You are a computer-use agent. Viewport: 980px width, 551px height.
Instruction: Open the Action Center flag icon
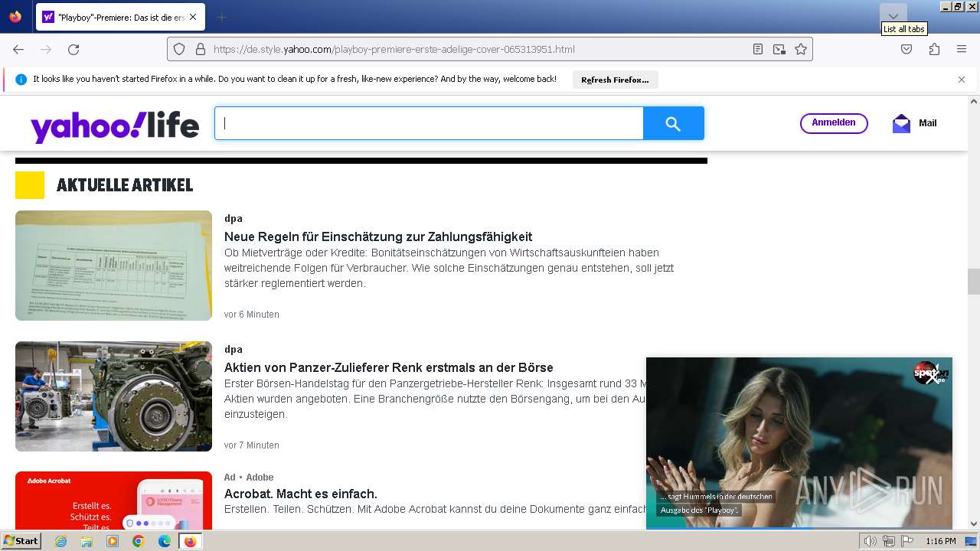(x=907, y=541)
